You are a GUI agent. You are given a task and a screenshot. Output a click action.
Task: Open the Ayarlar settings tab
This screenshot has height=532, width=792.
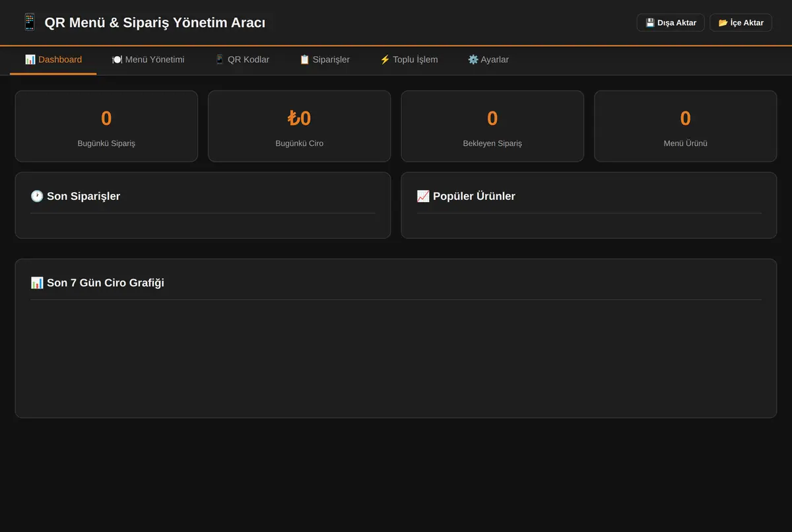(x=488, y=59)
